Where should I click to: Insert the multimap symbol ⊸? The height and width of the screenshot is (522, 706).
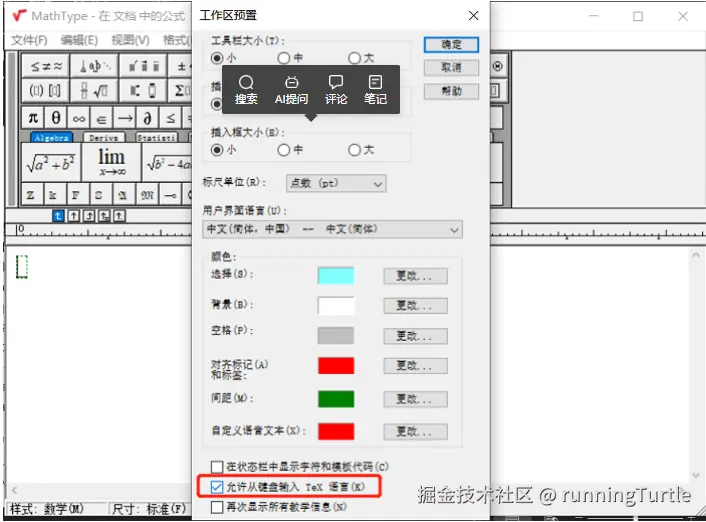pyautogui.click(x=170, y=195)
